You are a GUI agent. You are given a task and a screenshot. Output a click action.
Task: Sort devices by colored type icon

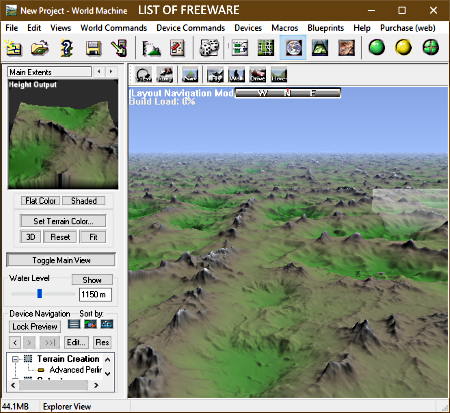click(90, 324)
